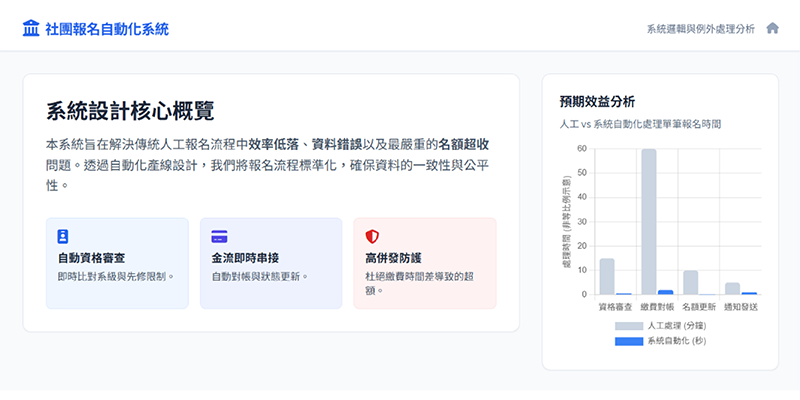Click the y-axis value 60
The width and height of the screenshot is (800, 400).
click(582, 149)
